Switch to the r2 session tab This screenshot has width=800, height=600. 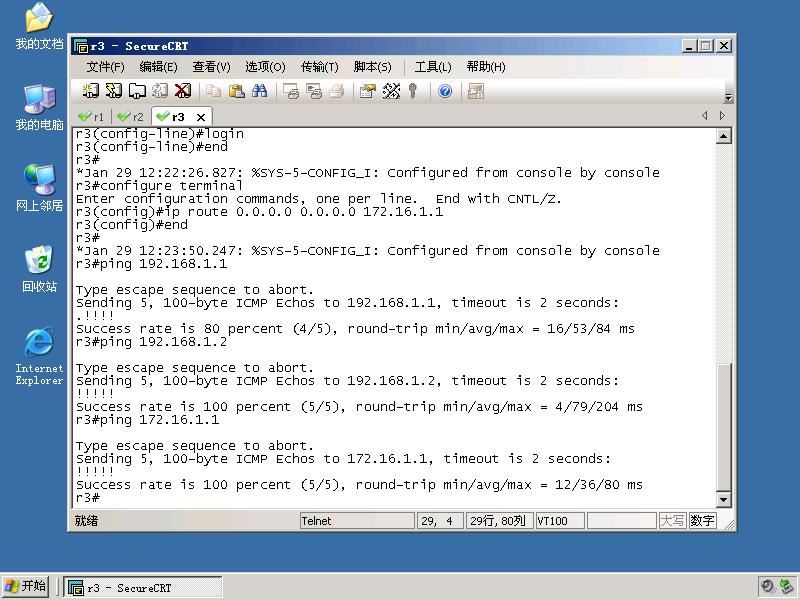pyautogui.click(x=131, y=117)
